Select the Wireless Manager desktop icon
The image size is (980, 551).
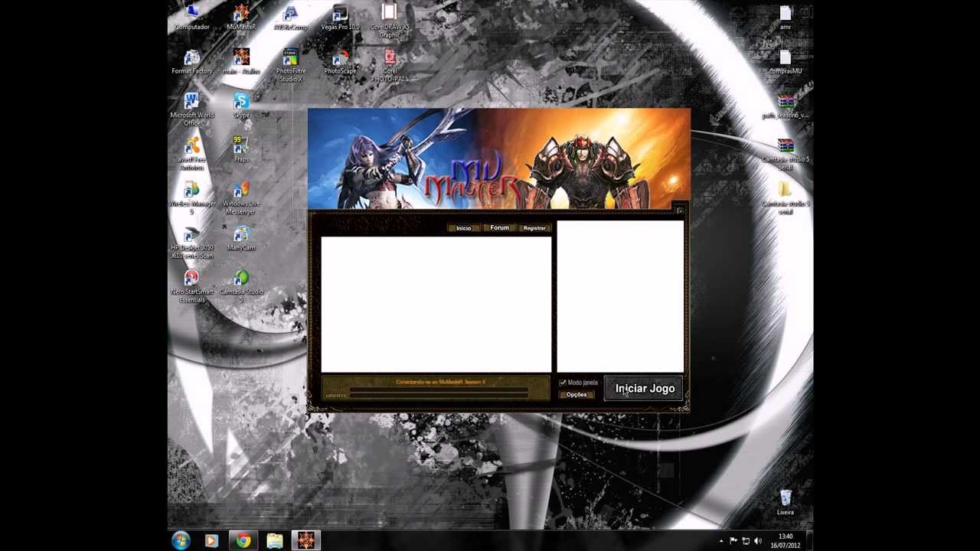[192, 199]
